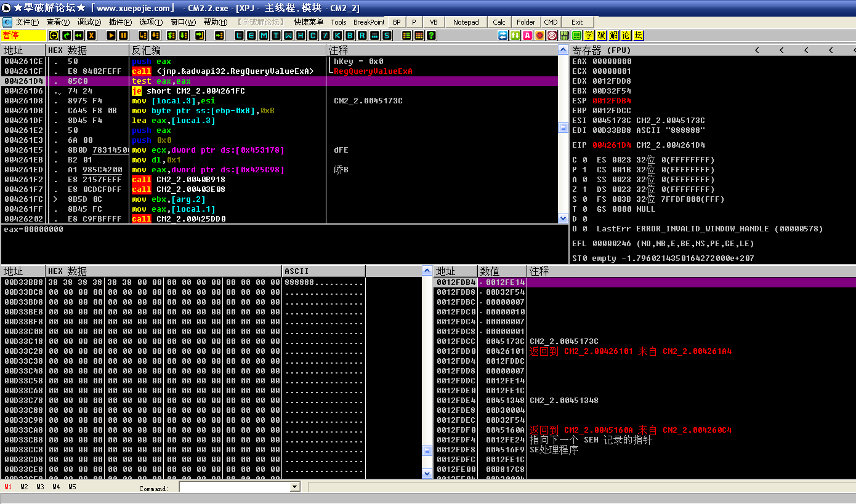This screenshot has width=856, height=504.
Task: Open the 调试(D) menu
Action: [89, 22]
